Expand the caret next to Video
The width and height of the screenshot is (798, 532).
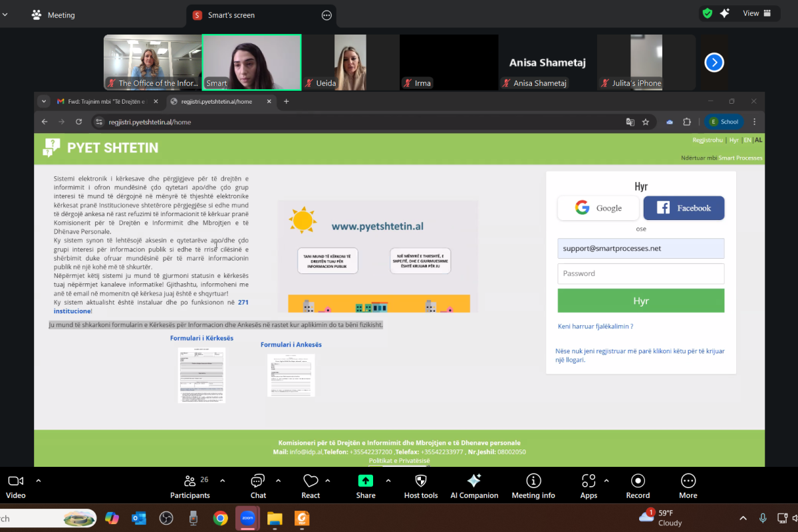[39, 480]
